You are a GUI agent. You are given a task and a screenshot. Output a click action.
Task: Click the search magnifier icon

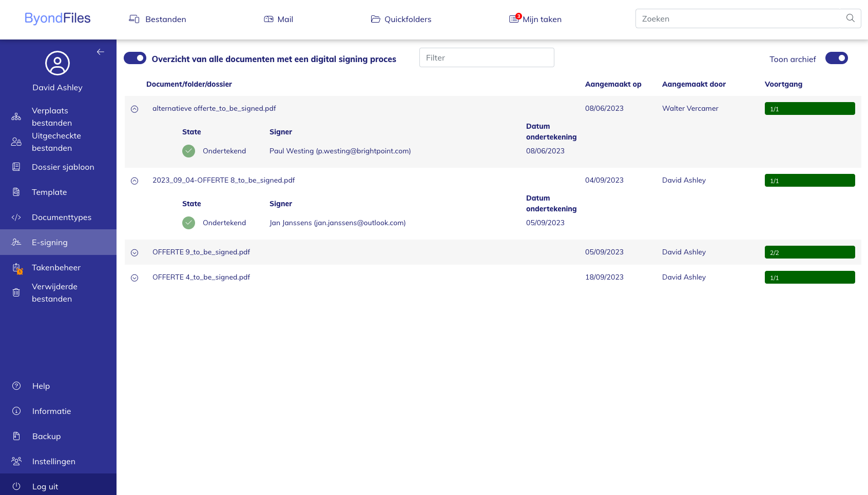click(x=850, y=18)
